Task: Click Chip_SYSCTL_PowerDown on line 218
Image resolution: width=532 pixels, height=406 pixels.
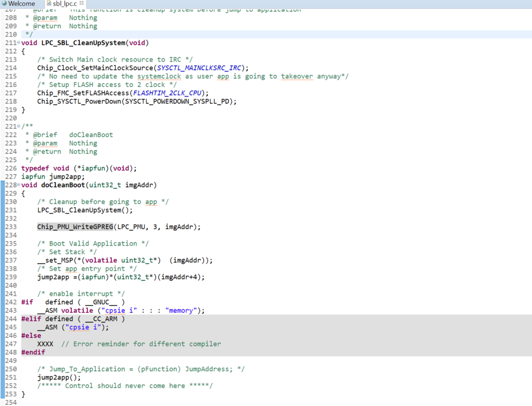Action: (x=79, y=101)
